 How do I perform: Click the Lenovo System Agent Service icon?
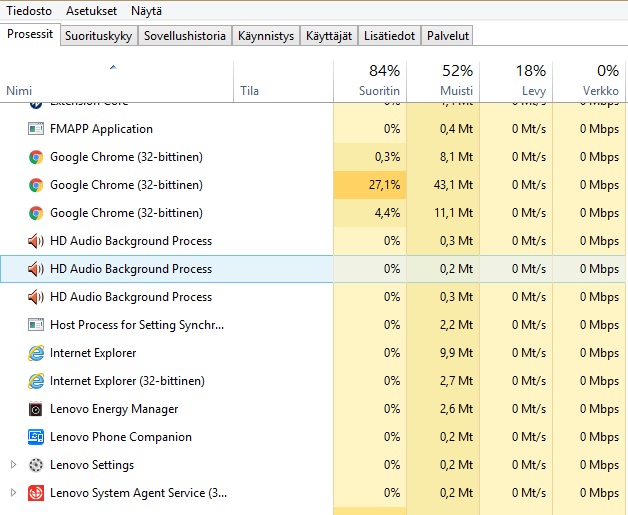tap(36, 493)
